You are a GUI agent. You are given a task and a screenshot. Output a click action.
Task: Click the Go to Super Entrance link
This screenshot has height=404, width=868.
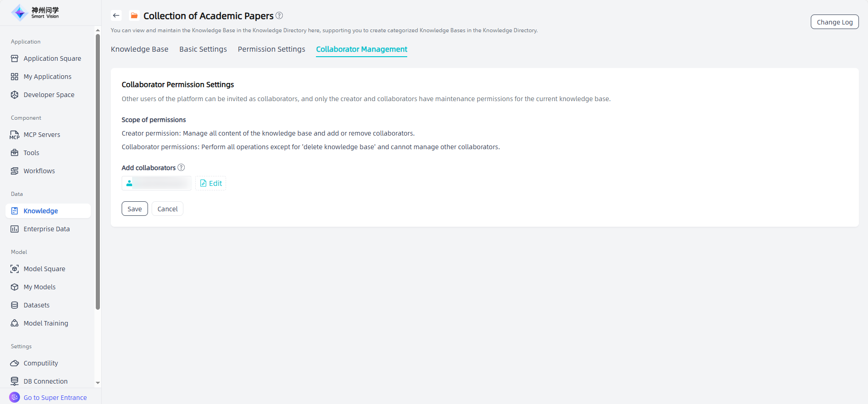[55, 398]
